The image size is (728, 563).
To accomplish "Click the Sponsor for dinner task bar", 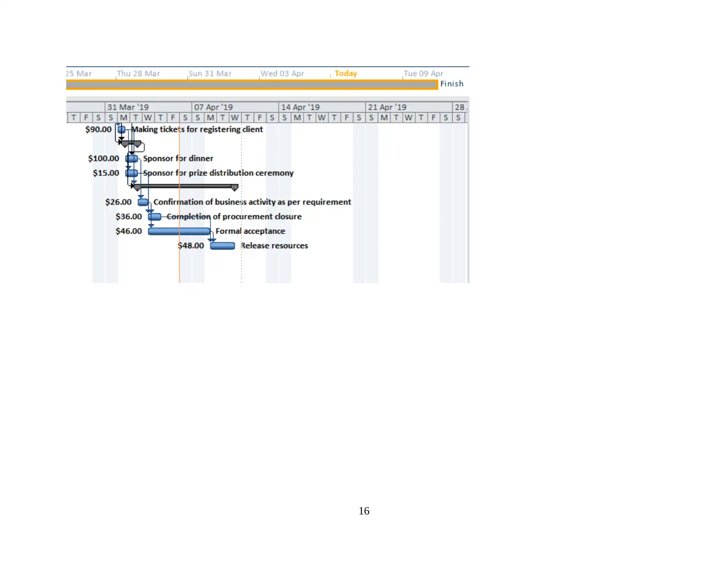I will 131,159.
